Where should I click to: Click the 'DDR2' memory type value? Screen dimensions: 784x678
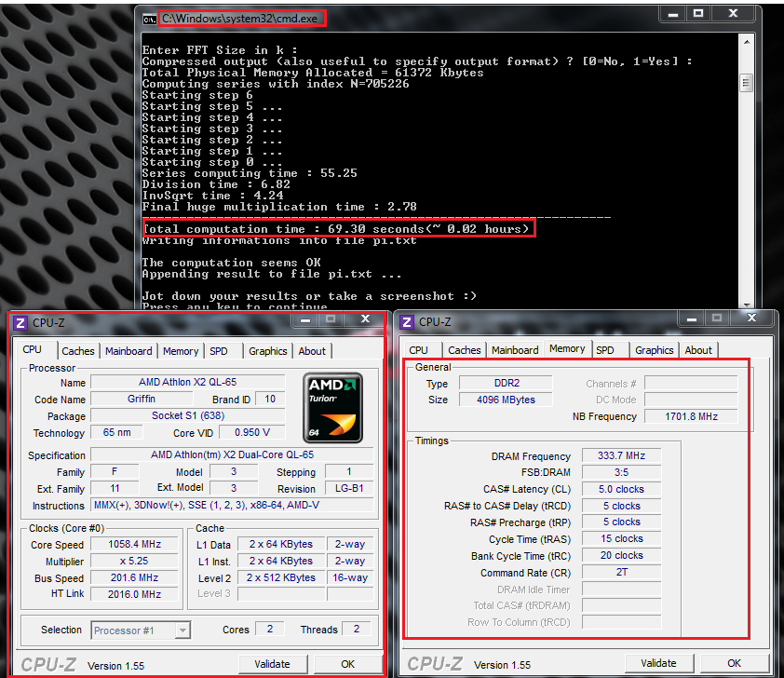(506, 383)
